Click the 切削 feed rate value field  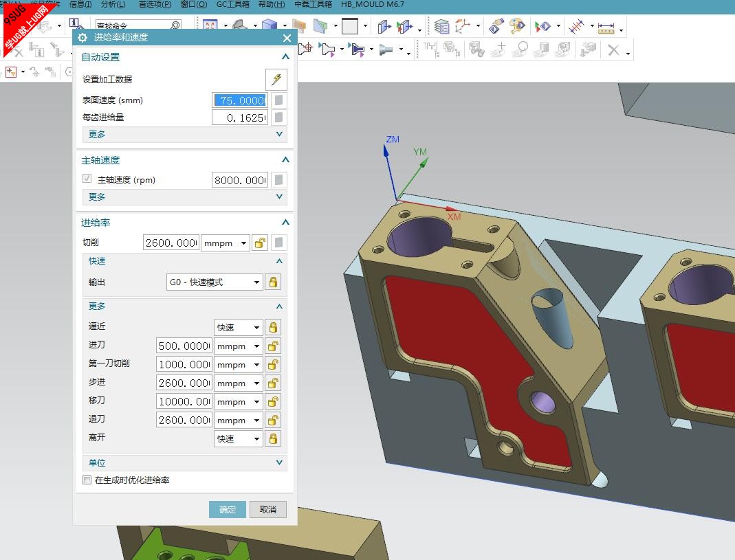[171, 243]
